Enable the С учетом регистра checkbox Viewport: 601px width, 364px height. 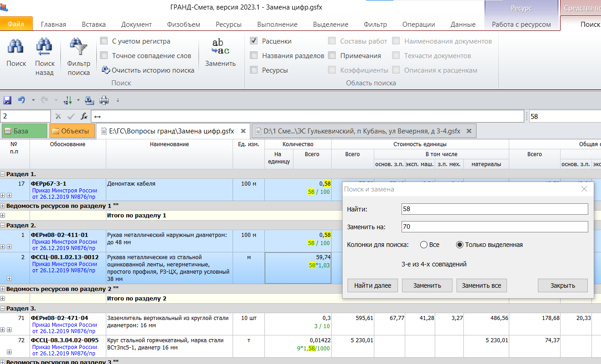pyautogui.click(x=104, y=41)
